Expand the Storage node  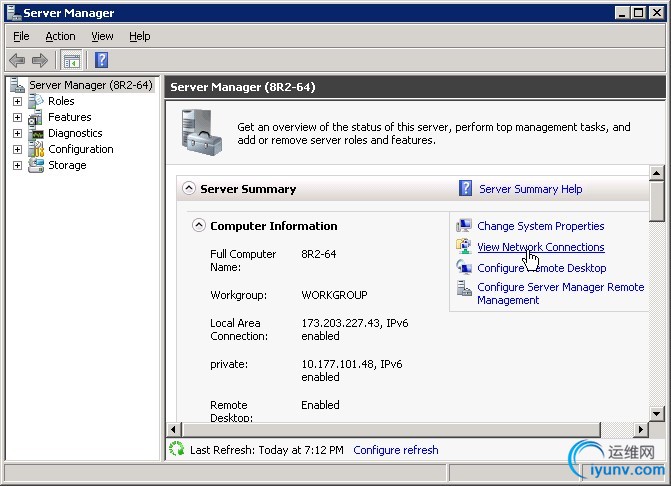tap(17, 166)
